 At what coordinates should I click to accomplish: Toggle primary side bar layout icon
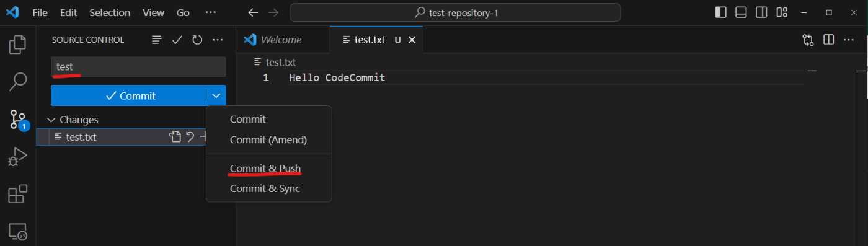720,12
